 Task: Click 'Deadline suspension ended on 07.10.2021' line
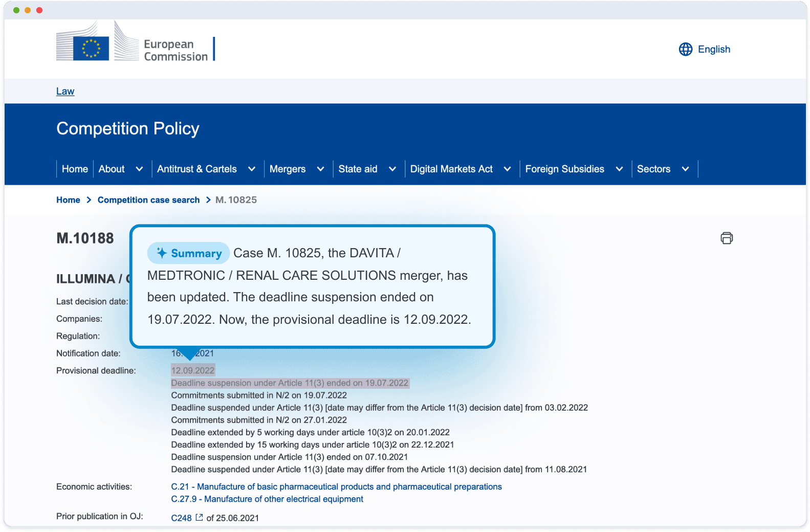[290, 457]
